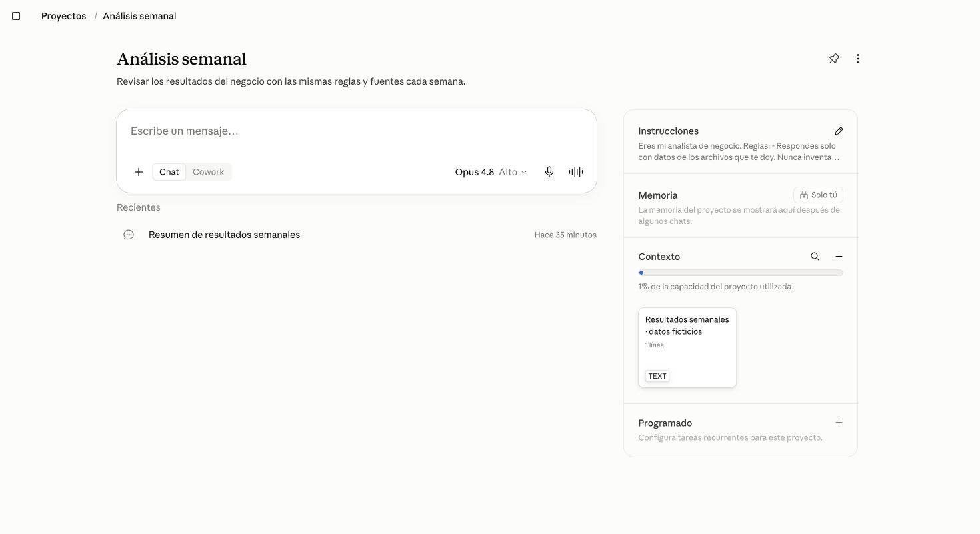This screenshot has height=534, width=980.
Task: Switch to Cowork mode
Action: [208, 172]
